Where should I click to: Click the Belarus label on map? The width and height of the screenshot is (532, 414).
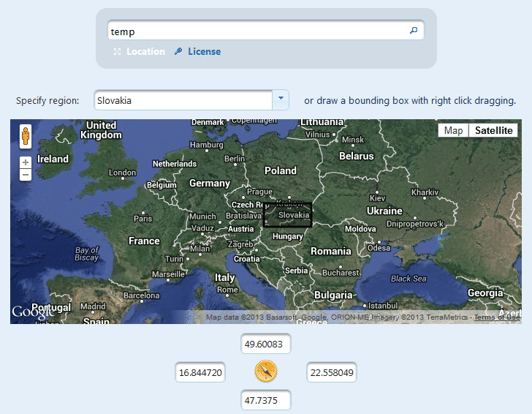(357, 156)
